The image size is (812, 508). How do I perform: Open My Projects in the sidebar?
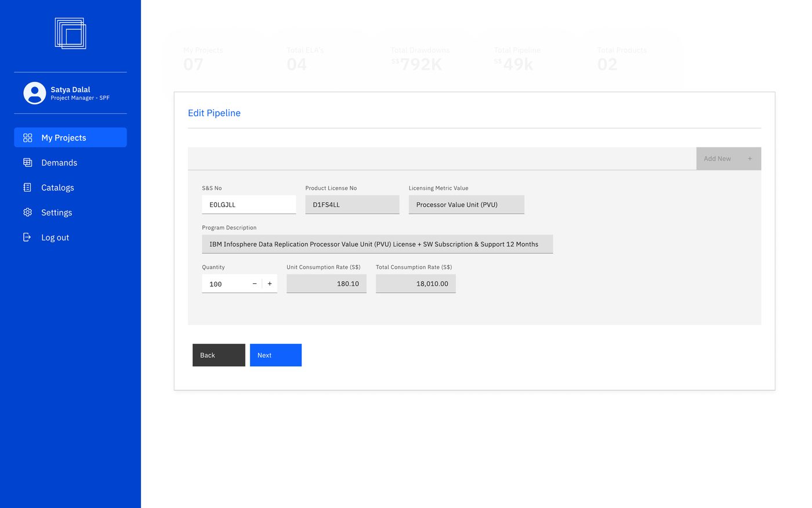[70, 138]
